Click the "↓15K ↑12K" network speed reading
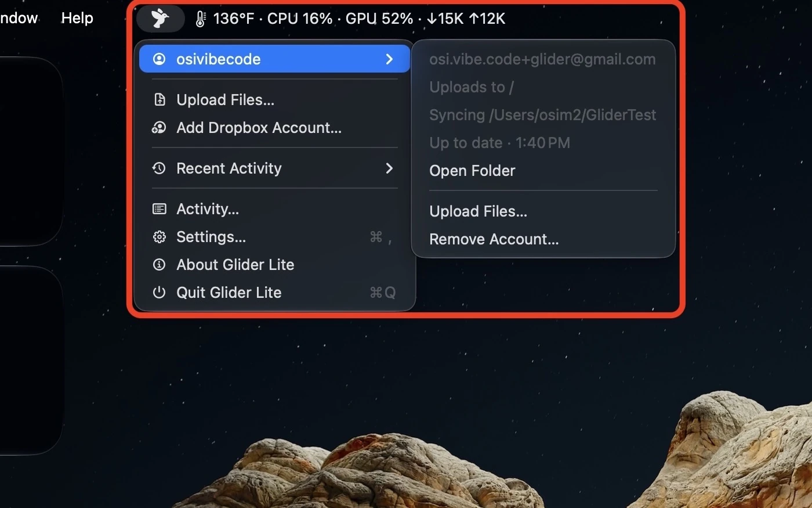 466,19
